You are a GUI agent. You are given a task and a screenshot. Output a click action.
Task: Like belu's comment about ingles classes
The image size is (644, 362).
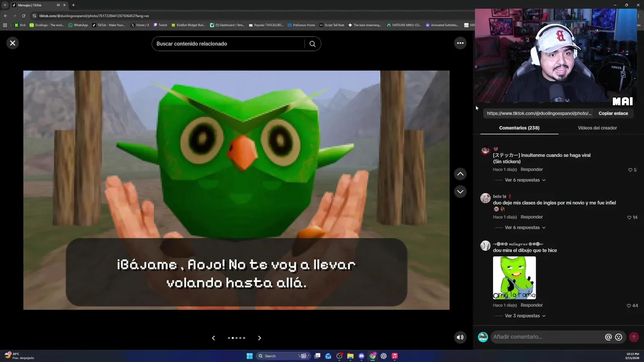coord(629,218)
